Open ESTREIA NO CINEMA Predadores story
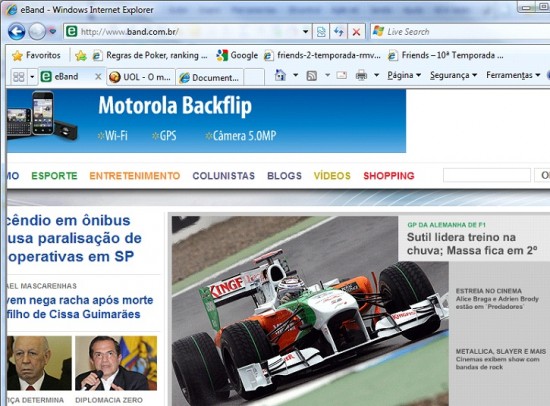This screenshot has width=550, height=406. [x=497, y=299]
